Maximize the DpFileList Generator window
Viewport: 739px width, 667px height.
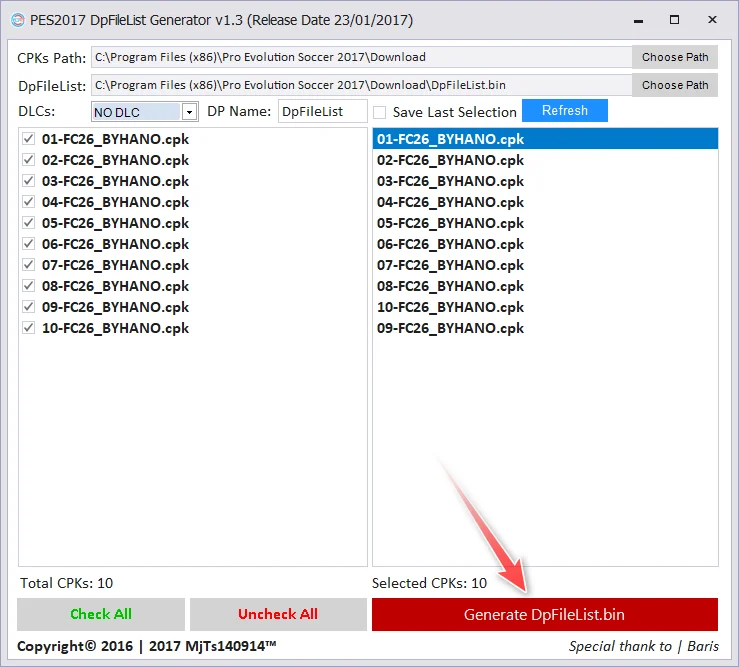pyautogui.click(x=674, y=20)
